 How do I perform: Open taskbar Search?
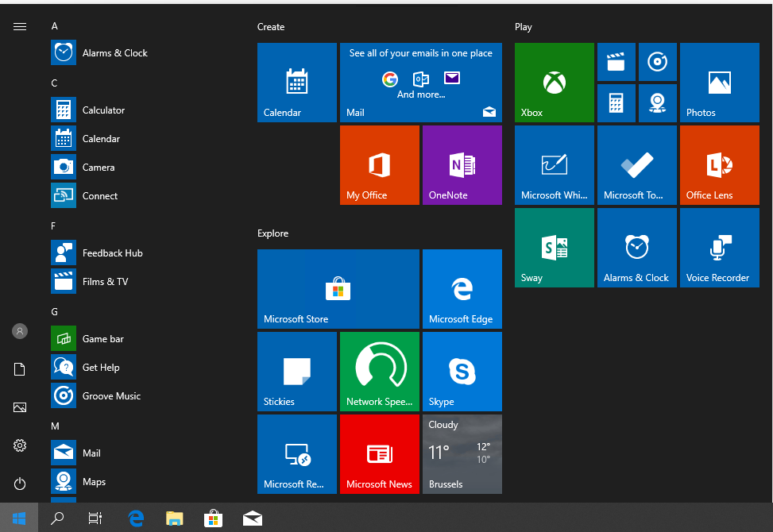pyautogui.click(x=57, y=518)
